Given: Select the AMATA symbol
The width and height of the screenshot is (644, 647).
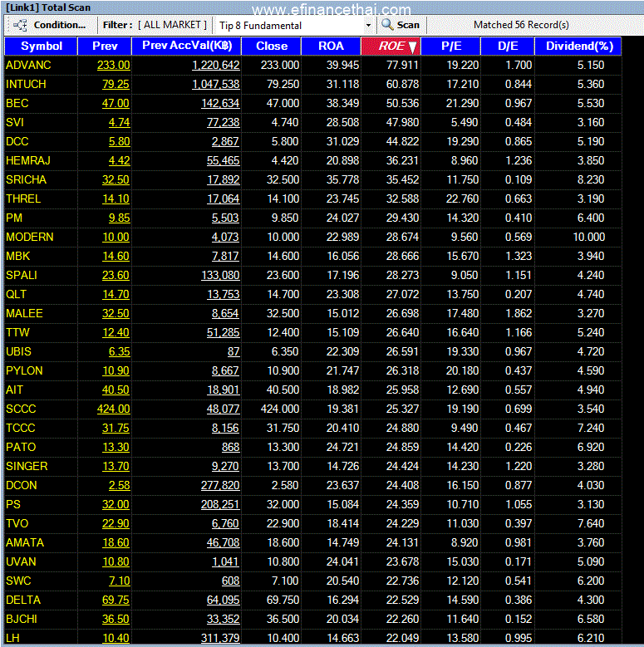Looking at the screenshot, I should (25, 542).
